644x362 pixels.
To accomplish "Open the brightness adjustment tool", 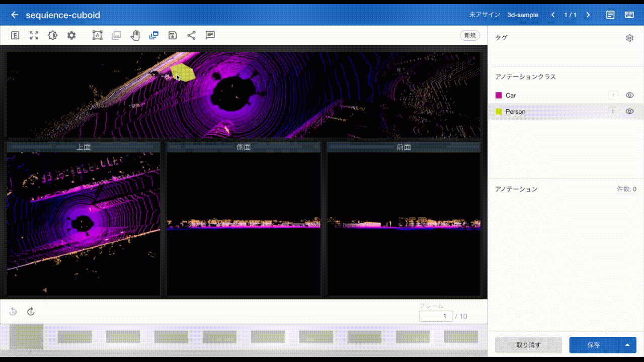I will (x=53, y=35).
